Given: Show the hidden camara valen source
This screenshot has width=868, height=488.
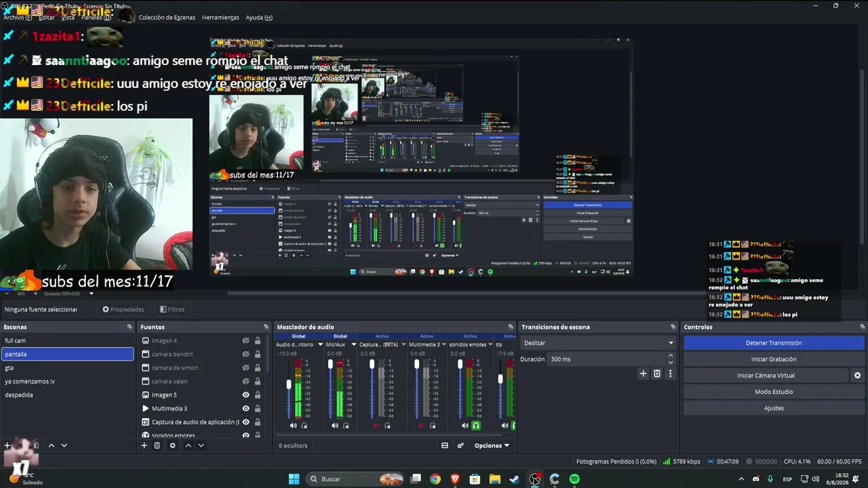Looking at the screenshot, I should coord(245,381).
